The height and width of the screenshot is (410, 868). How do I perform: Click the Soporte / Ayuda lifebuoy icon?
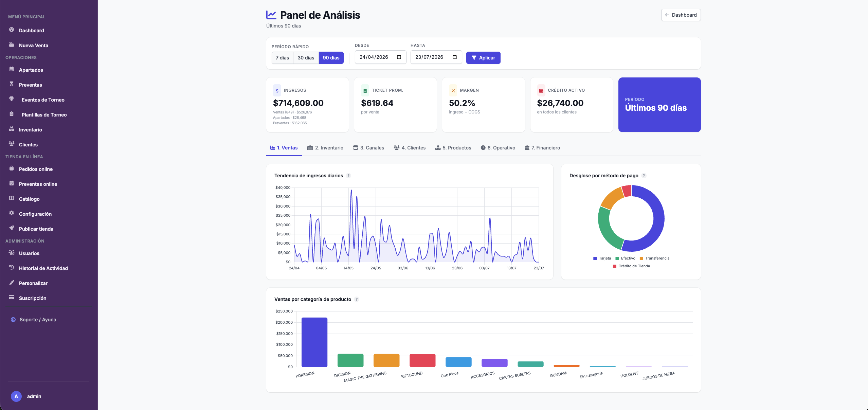point(13,320)
